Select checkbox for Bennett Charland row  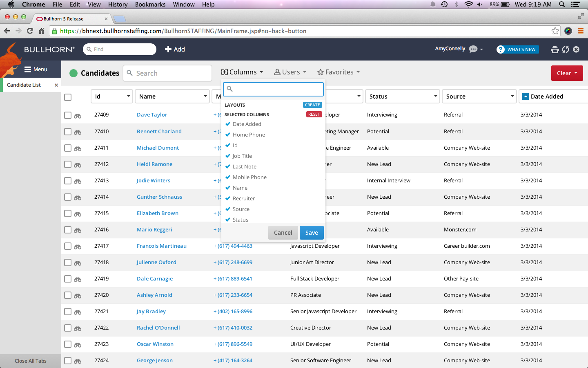[x=68, y=132]
